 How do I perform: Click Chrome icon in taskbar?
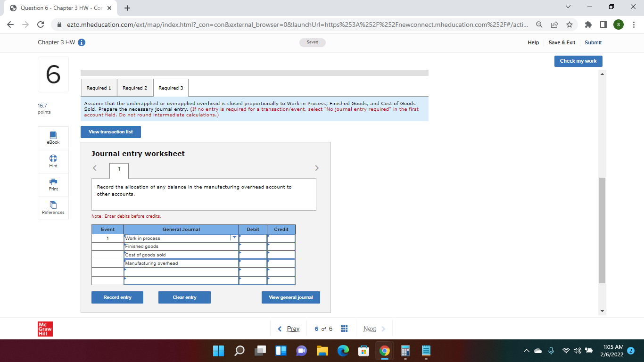[x=385, y=351]
